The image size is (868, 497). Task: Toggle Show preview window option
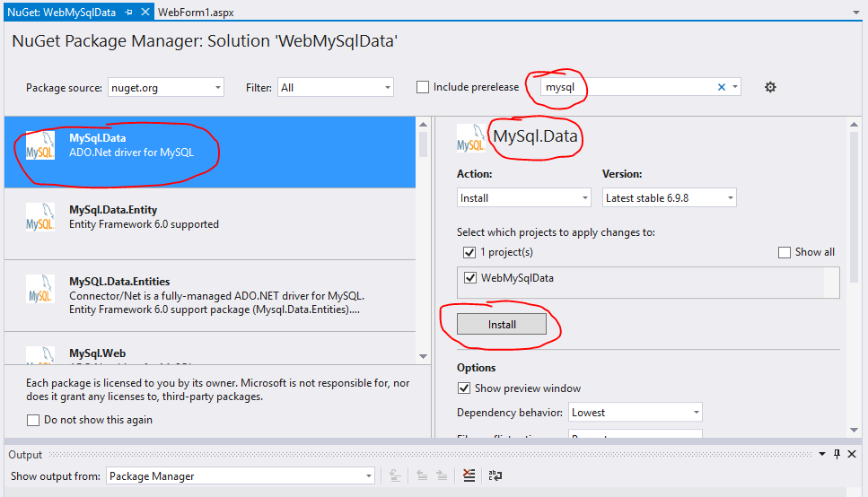pos(464,388)
